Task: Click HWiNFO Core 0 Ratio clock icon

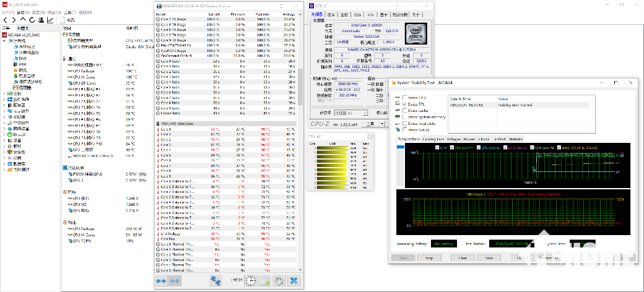Action: [x=158, y=61]
